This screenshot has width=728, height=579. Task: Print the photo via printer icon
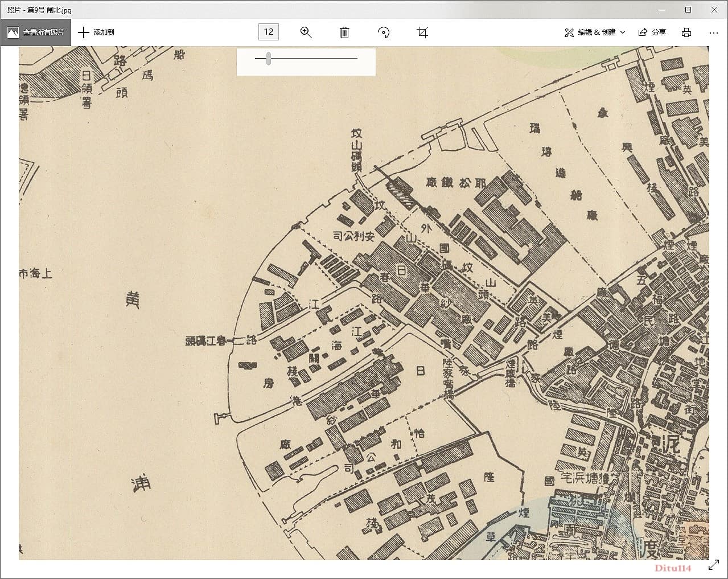pos(686,32)
